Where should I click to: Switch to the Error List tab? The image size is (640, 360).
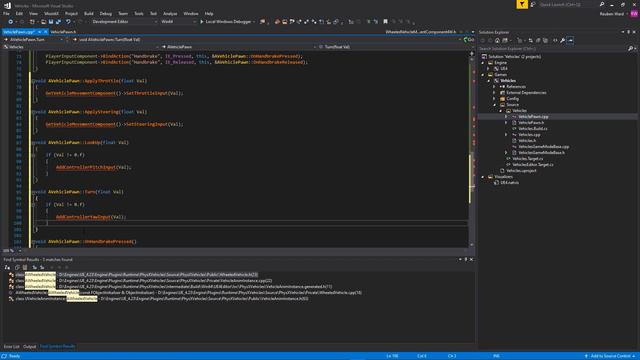(11, 347)
